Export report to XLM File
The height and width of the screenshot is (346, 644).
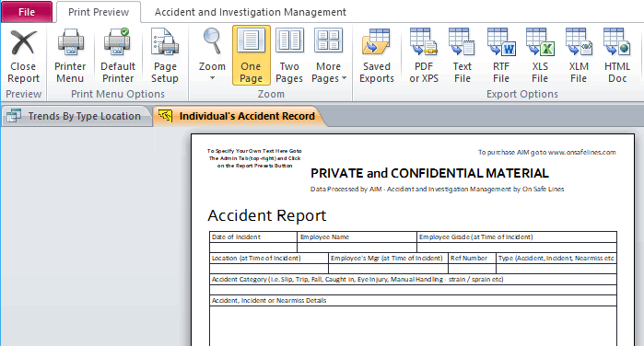579,56
